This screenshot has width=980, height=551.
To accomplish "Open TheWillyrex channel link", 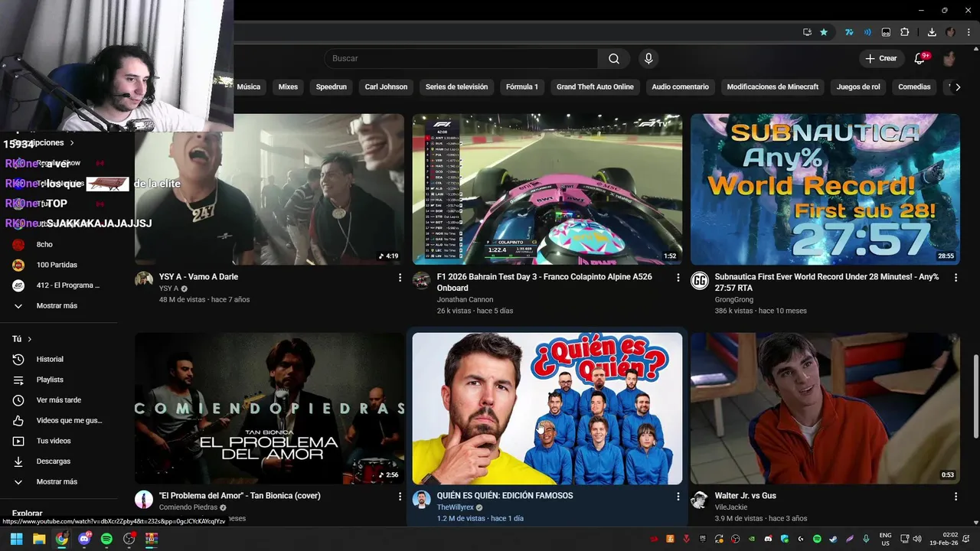I will click(x=455, y=507).
